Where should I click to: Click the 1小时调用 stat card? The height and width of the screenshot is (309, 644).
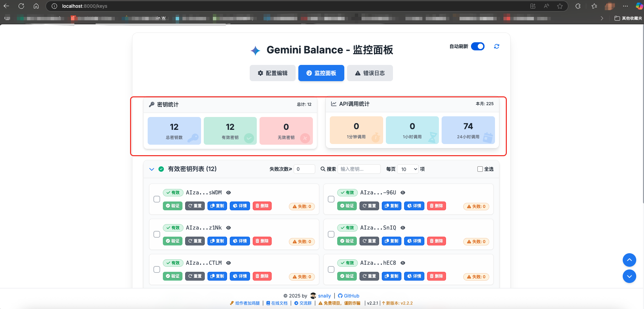coord(412,130)
